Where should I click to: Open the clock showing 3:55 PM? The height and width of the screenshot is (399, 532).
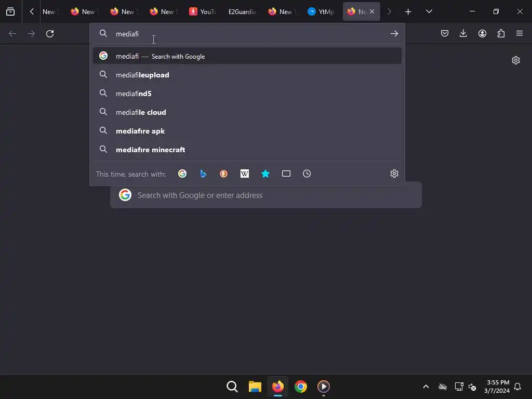pyautogui.click(x=497, y=387)
